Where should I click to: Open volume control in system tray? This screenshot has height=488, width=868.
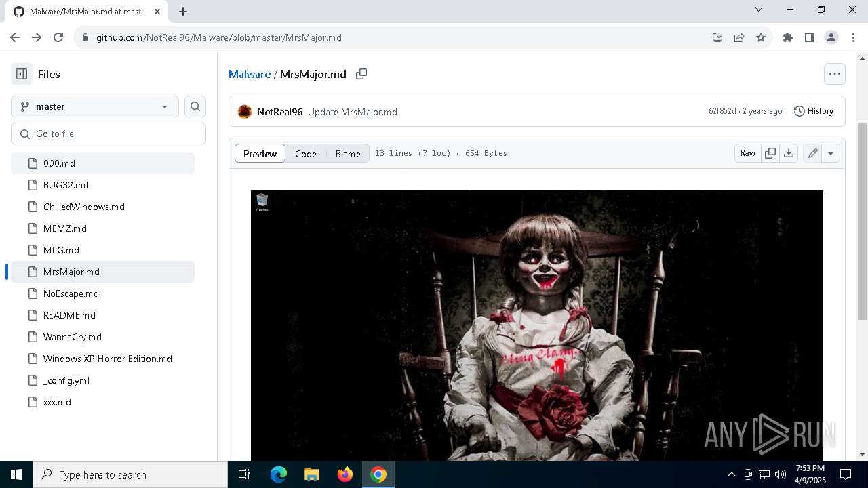[781, 474]
